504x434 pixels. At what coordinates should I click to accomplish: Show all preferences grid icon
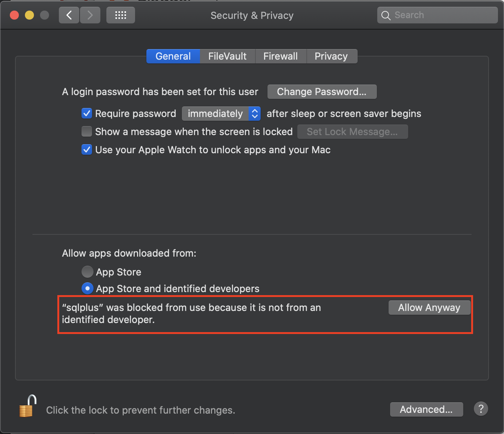pyautogui.click(x=121, y=15)
